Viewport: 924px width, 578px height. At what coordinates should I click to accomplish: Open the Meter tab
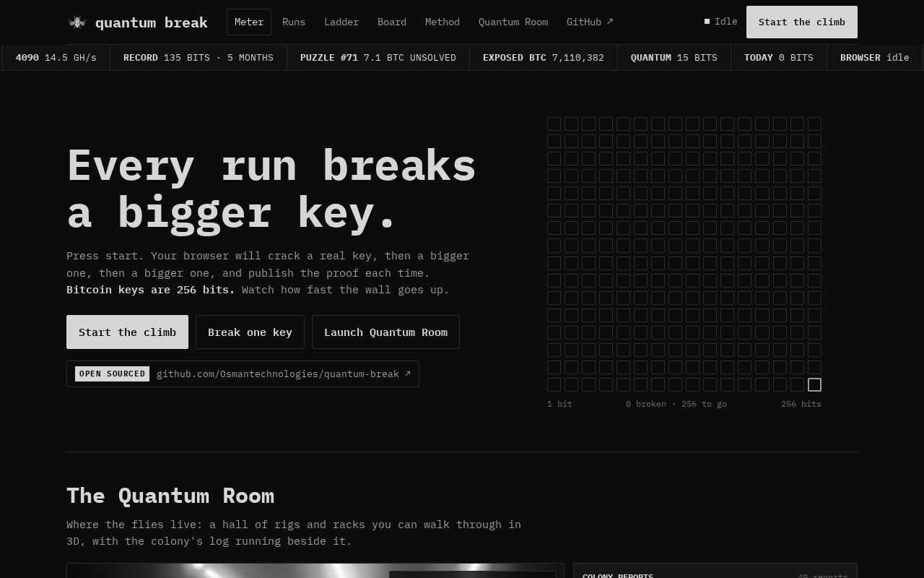(x=249, y=22)
